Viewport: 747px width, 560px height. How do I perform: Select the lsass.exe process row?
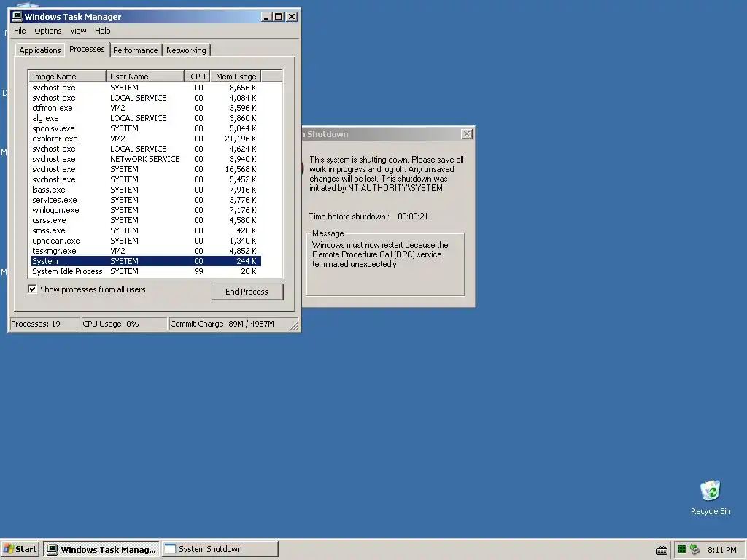tap(146, 190)
